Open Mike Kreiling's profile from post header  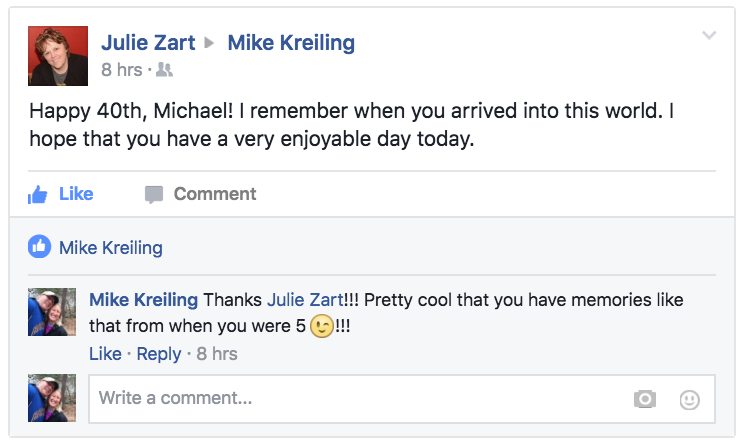pos(291,43)
